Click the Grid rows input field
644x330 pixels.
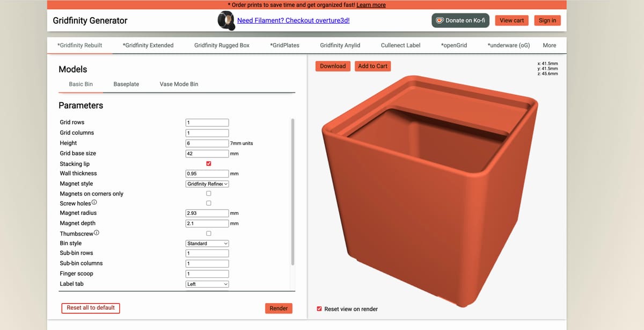pyautogui.click(x=207, y=123)
